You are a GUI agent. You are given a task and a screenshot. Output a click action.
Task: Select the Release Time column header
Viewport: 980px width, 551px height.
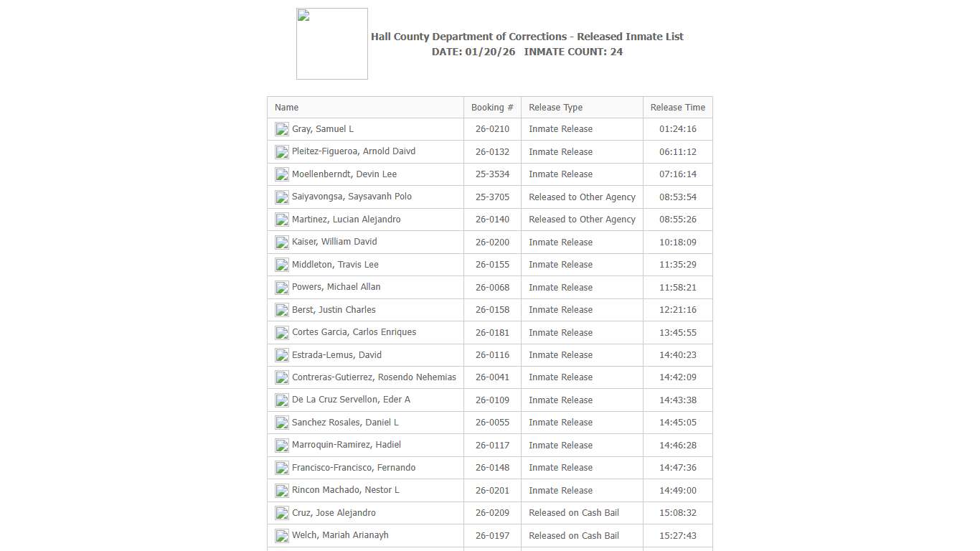[677, 107]
